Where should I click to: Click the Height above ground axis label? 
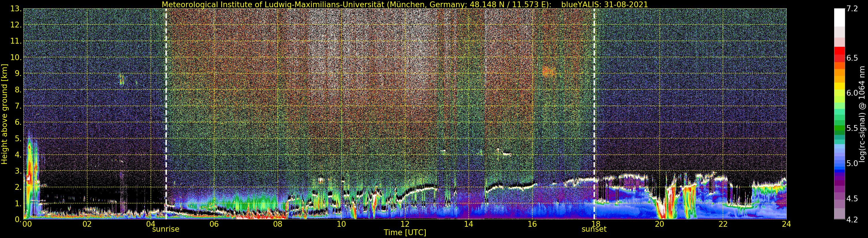pyautogui.click(x=4, y=114)
